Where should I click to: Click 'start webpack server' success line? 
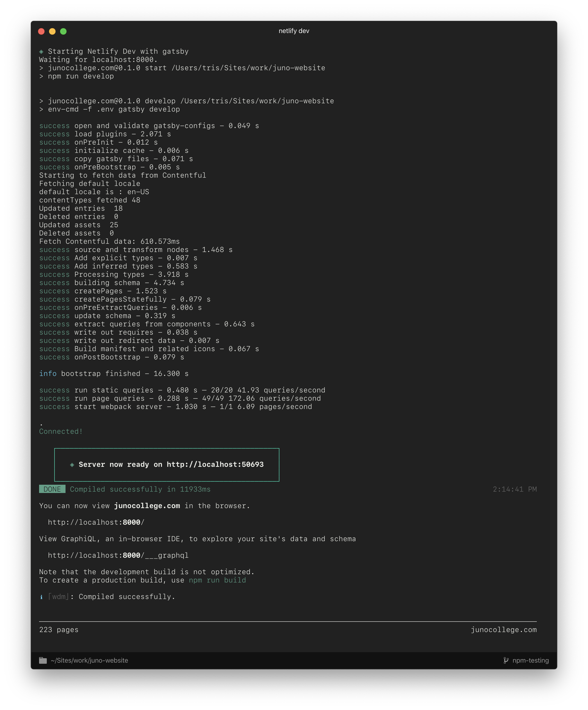coord(175,407)
